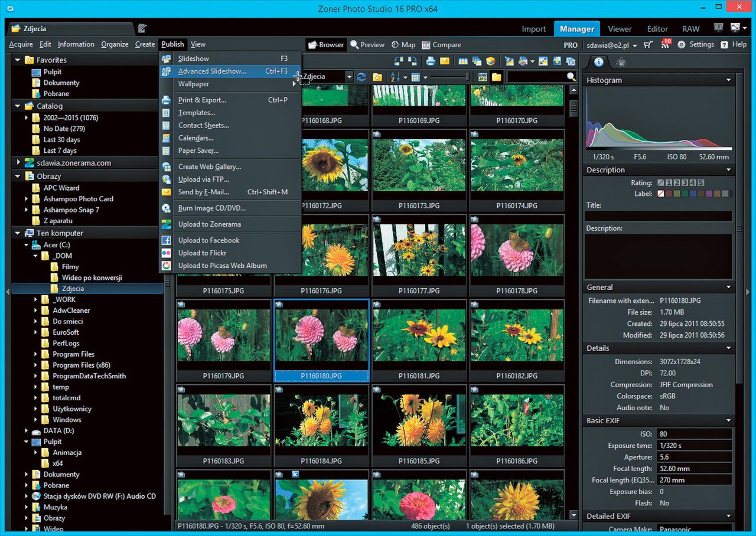
Task: Set rating to 2
Action: 677,183
